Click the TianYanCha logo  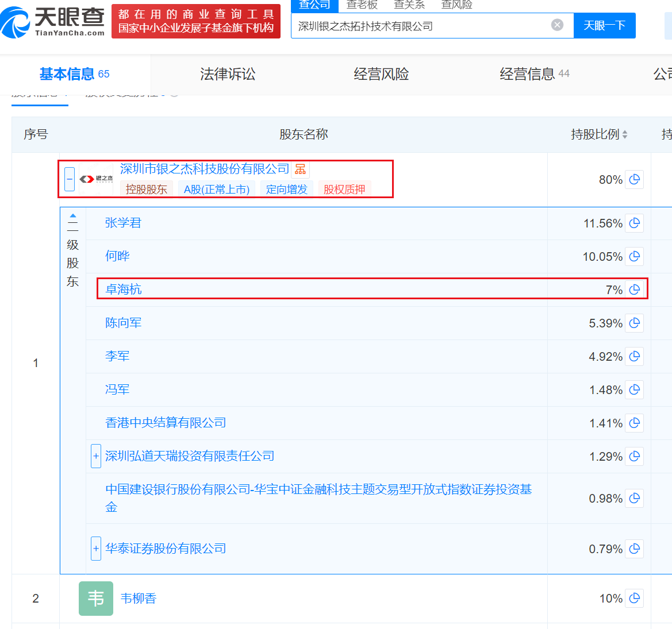pyautogui.click(x=53, y=22)
